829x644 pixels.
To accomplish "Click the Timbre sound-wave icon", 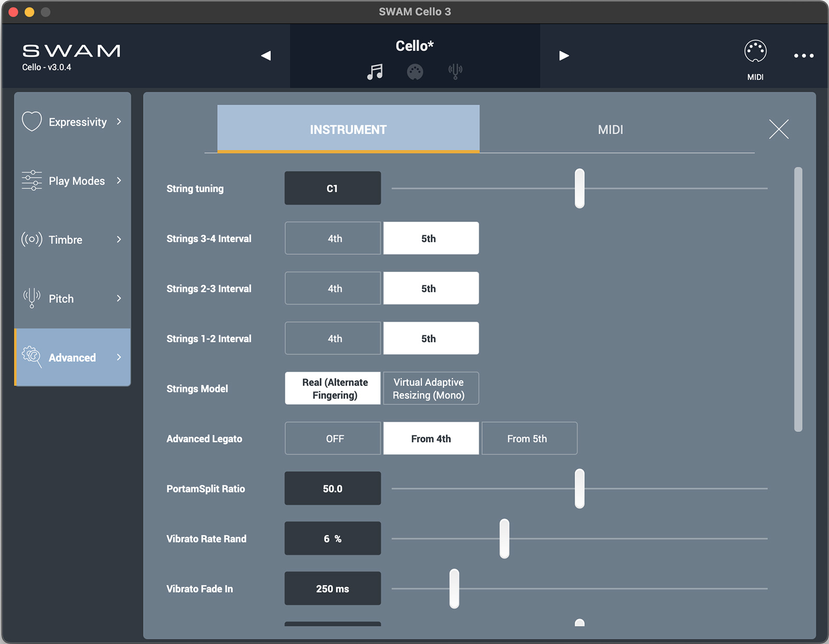I will [32, 239].
